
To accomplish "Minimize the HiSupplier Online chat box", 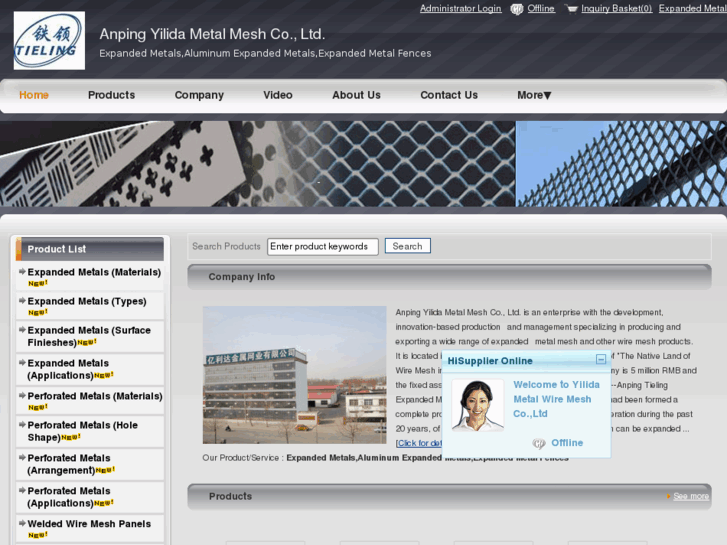I will coord(600,359).
